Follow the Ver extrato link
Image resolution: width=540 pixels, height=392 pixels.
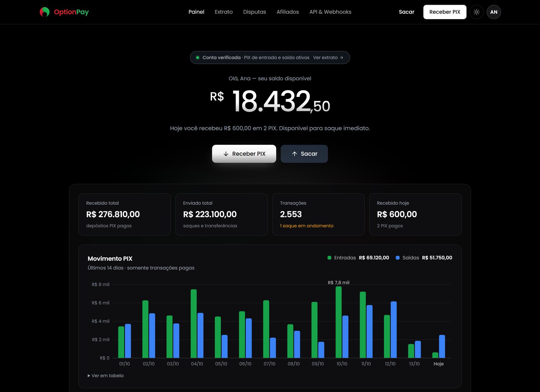[x=328, y=58]
